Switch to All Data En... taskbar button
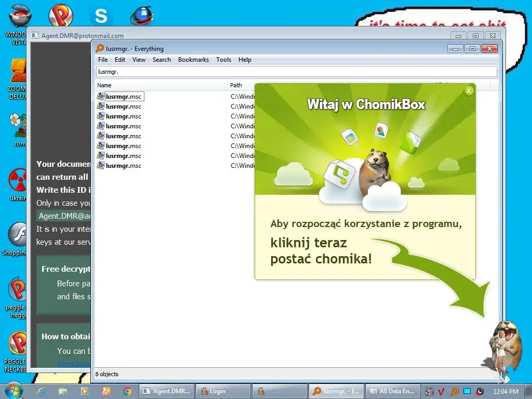This screenshot has height=399, width=532. [x=393, y=391]
